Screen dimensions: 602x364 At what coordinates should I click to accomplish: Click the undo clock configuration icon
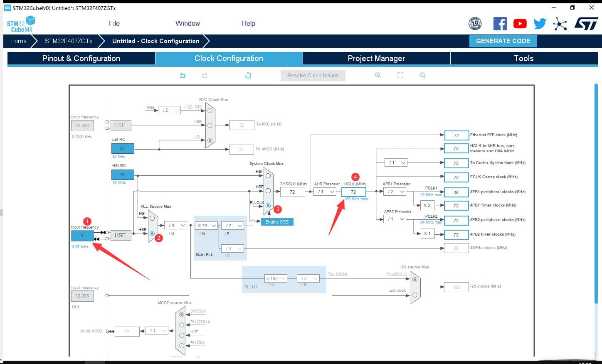[x=183, y=75]
